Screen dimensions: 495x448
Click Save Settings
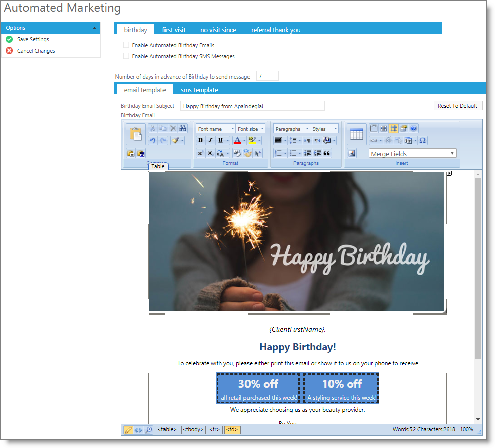point(33,39)
